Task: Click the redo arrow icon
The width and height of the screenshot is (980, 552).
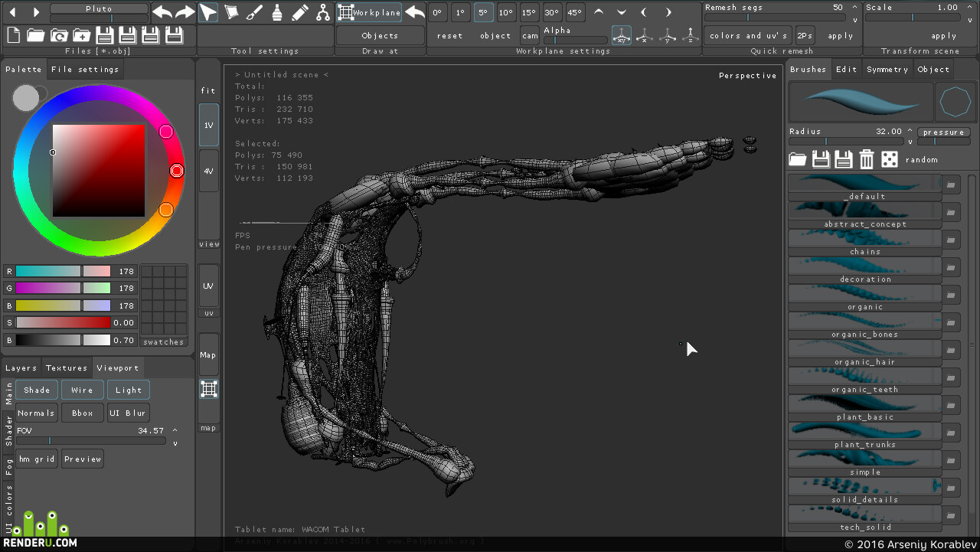Action: (x=185, y=12)
